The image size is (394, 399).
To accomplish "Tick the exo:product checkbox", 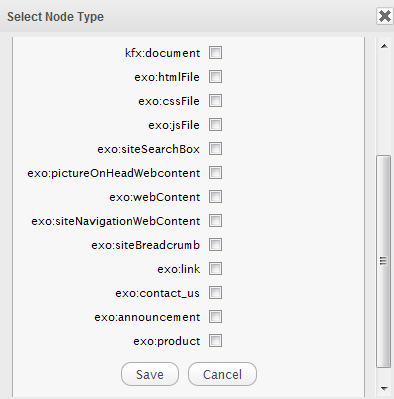I will [215, 341].
